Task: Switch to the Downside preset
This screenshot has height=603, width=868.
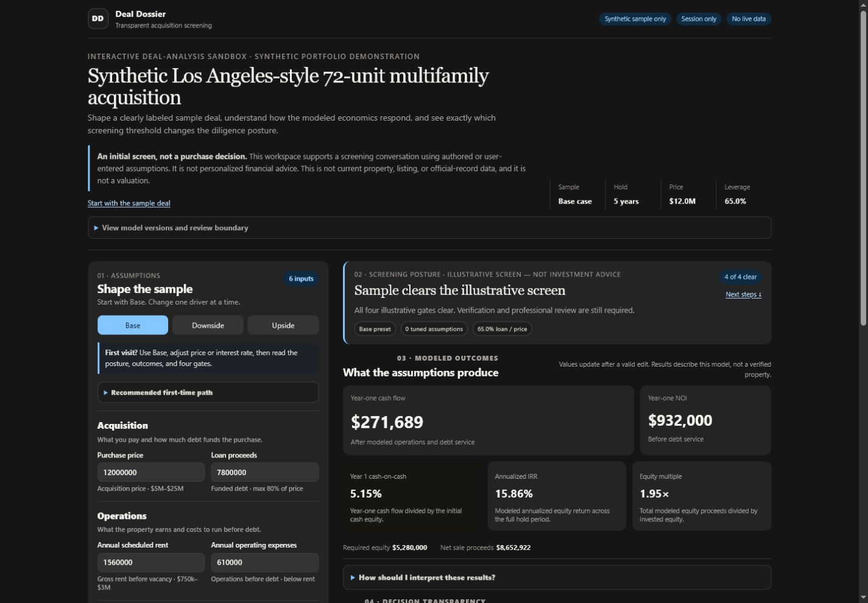Action: (208, 325)
